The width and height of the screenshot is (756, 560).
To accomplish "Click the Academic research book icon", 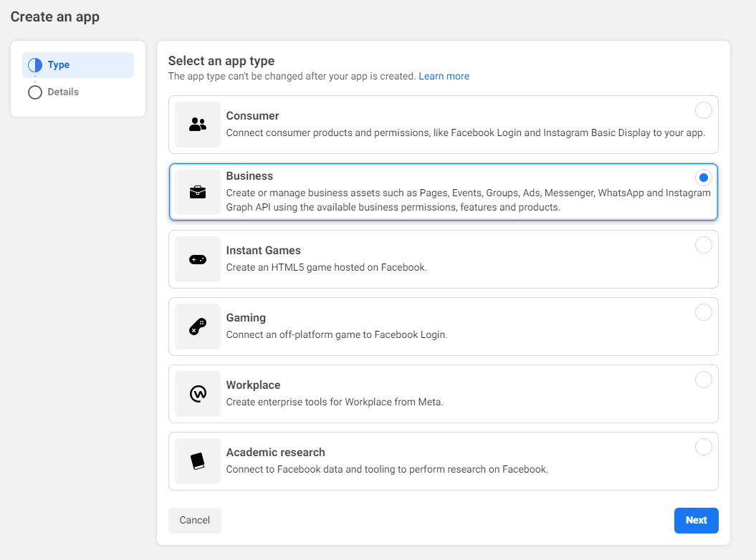I will click(198, 461).
